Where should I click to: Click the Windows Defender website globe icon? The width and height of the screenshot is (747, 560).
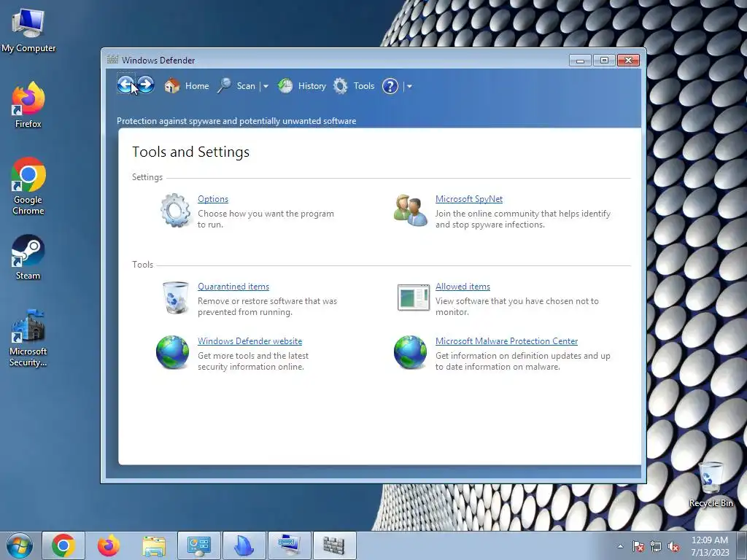tap(172, 352)
